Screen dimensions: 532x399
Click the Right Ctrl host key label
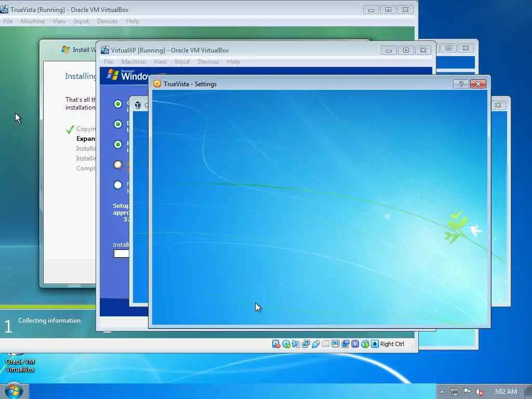[x=392, y=344]
